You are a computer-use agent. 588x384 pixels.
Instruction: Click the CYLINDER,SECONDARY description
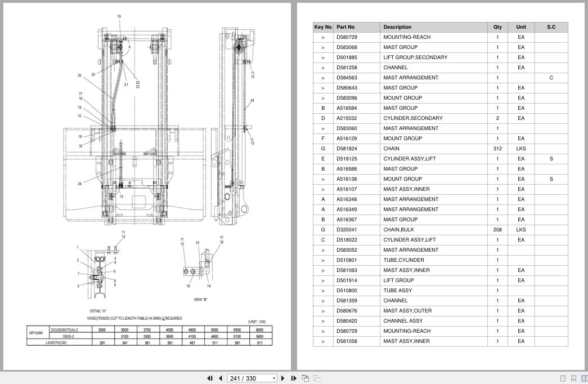(412, 118)
